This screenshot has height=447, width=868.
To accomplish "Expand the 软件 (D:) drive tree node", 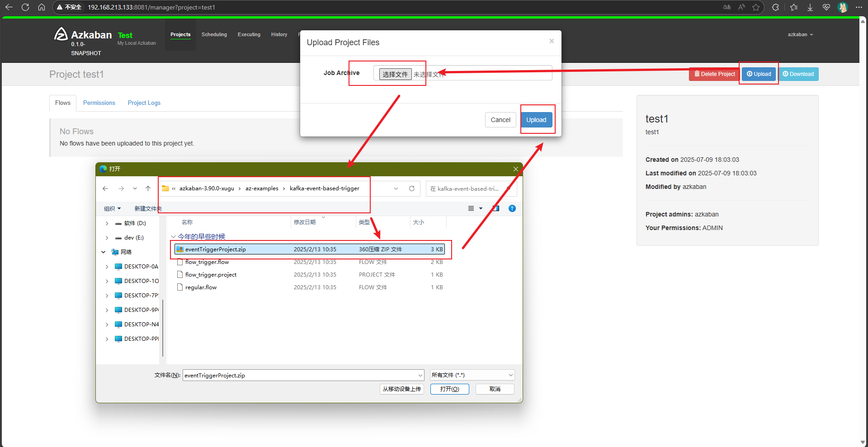I will 107,223.
